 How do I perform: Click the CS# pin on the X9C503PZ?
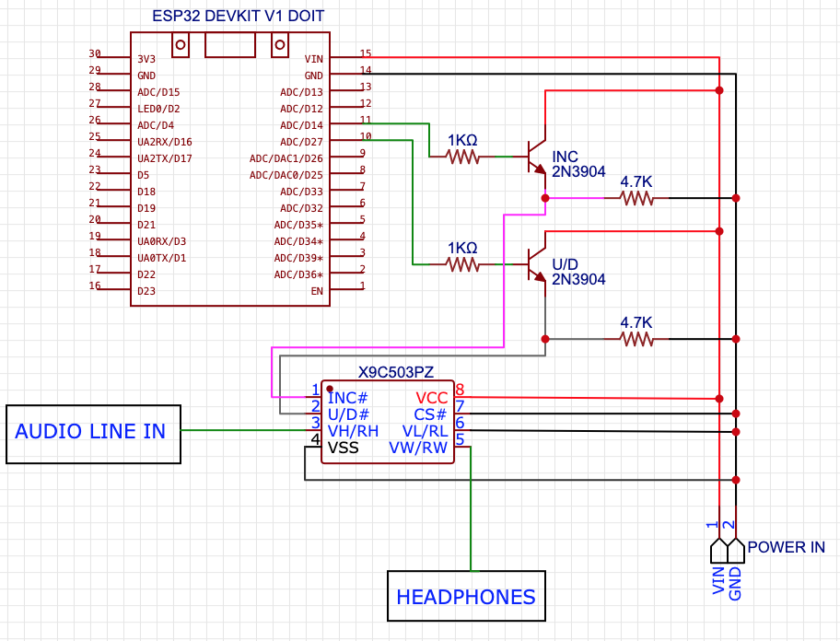(430, 414)
